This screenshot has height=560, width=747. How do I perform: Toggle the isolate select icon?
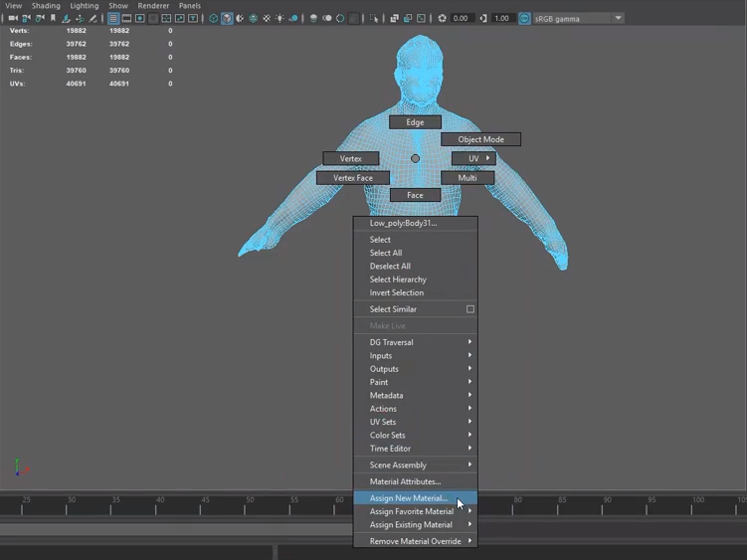coord(374,19)
